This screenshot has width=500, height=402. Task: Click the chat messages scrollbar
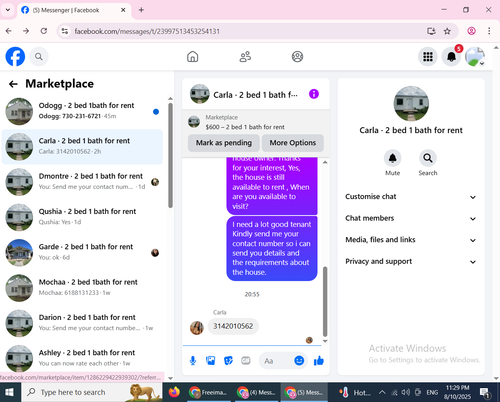325,302
